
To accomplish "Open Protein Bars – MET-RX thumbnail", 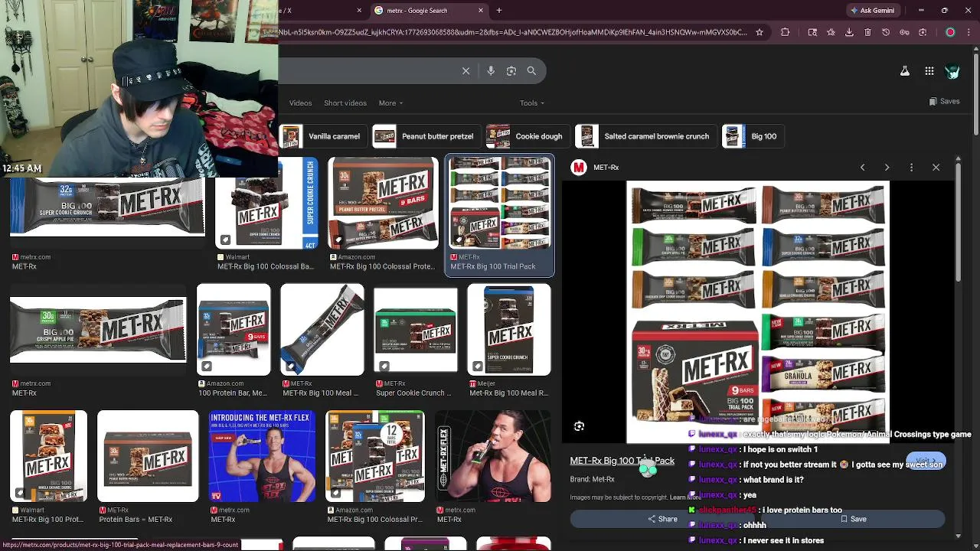I will 148,456.
